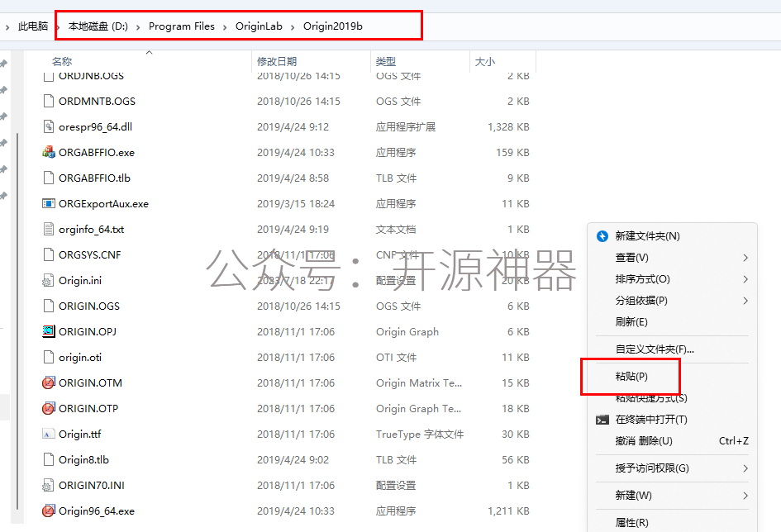
Task: Sort by the 大小 column header
Action: pyautogui.click(x=484, y=61)
